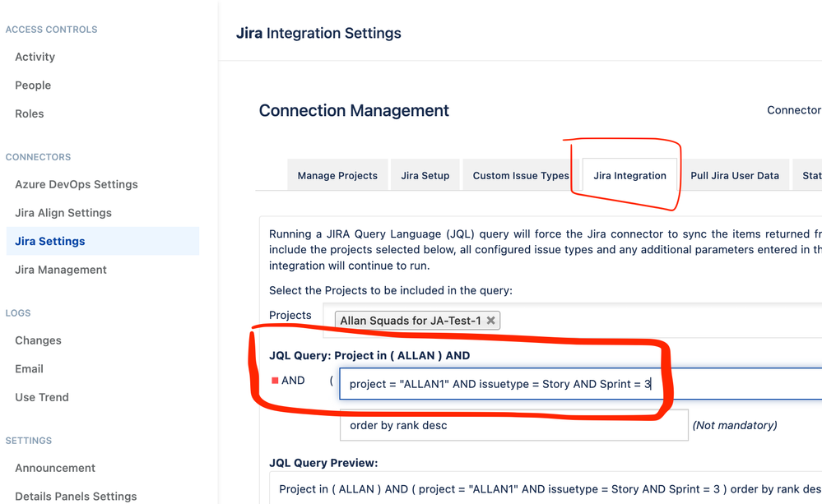Screen dimensions: 822x504
Task: Click the red square next to AND
Action: pyautogui.click(x=275, y=381)
